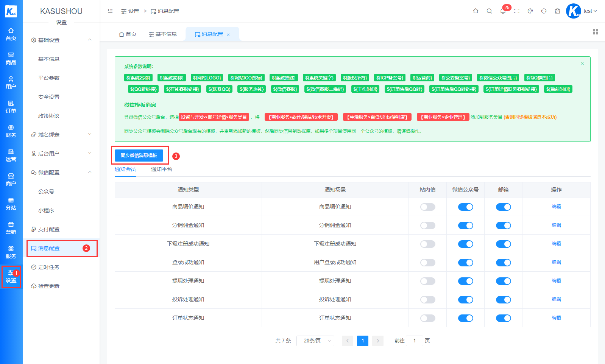Switch to the 通知会员 tab
605x364 pixels.
pos(125,169)
